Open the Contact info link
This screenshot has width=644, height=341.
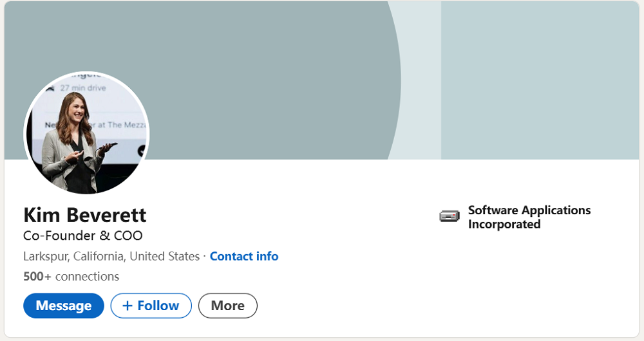coord(244,256)
